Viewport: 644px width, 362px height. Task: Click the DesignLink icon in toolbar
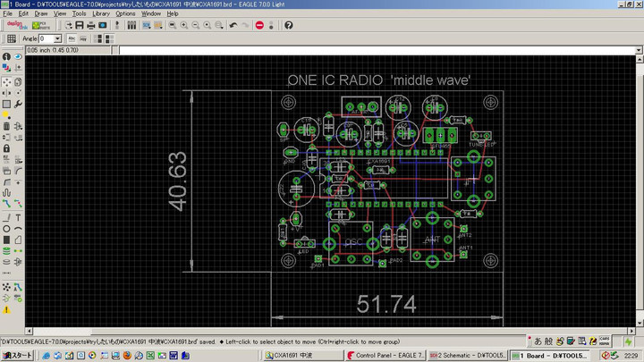coord(17,25)
